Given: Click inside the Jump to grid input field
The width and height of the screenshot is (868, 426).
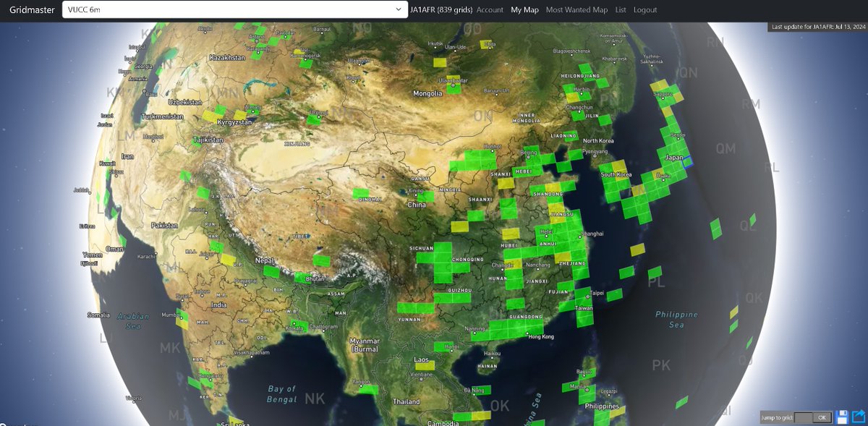Looking at the screenshot, I should click(x=804, y=417).
